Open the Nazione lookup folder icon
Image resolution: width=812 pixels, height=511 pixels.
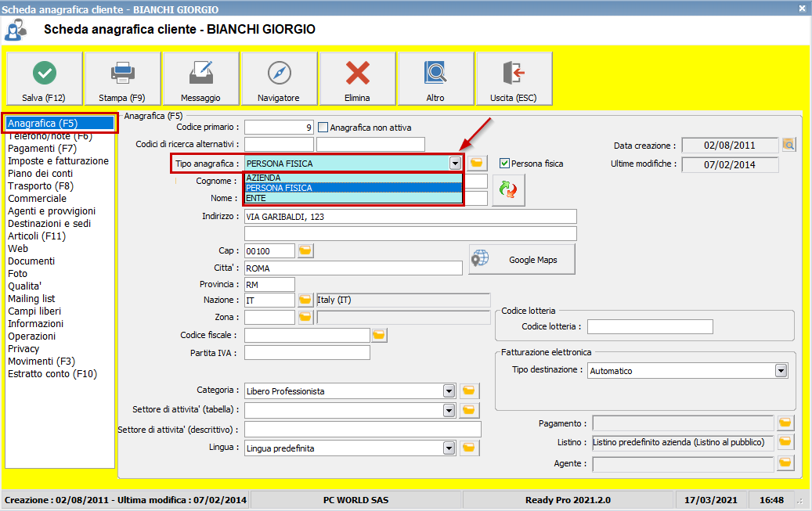[x=305, y=300]
